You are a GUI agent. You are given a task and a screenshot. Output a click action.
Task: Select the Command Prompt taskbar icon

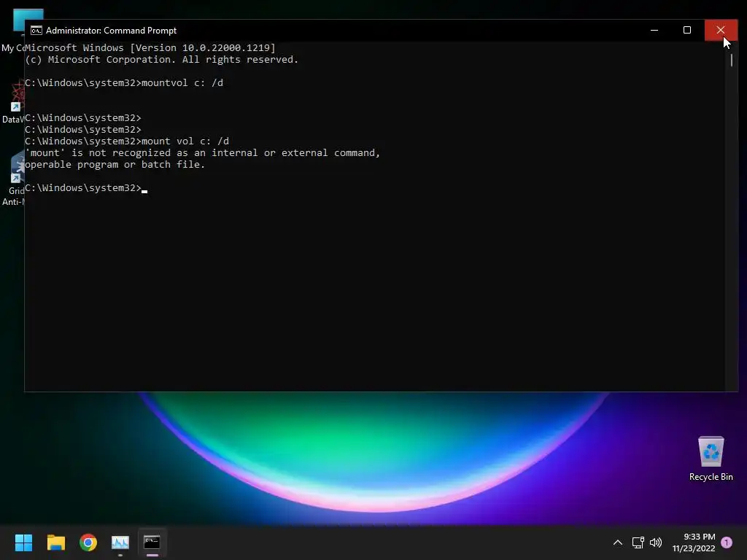point(152,542)
